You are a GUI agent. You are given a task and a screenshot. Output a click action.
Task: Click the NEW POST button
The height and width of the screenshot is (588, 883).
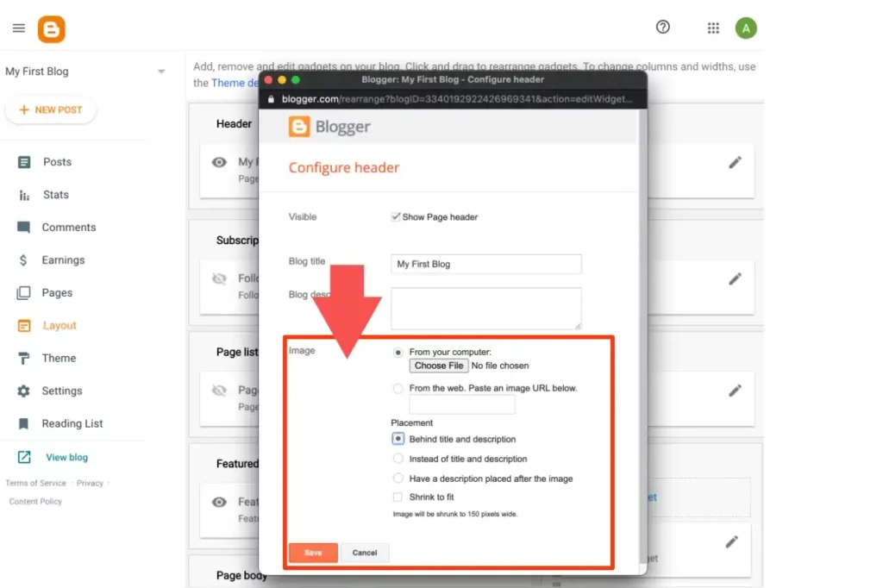pos(51,109)
